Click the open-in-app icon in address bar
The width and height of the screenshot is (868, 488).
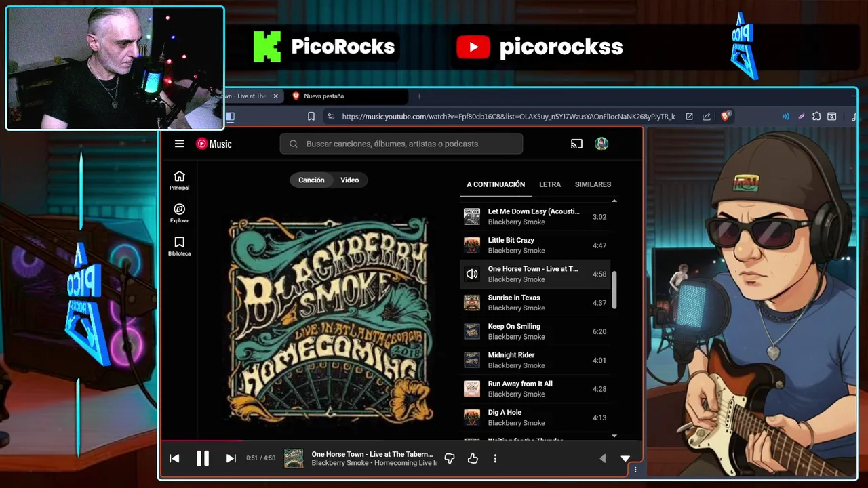coord(689,117)
